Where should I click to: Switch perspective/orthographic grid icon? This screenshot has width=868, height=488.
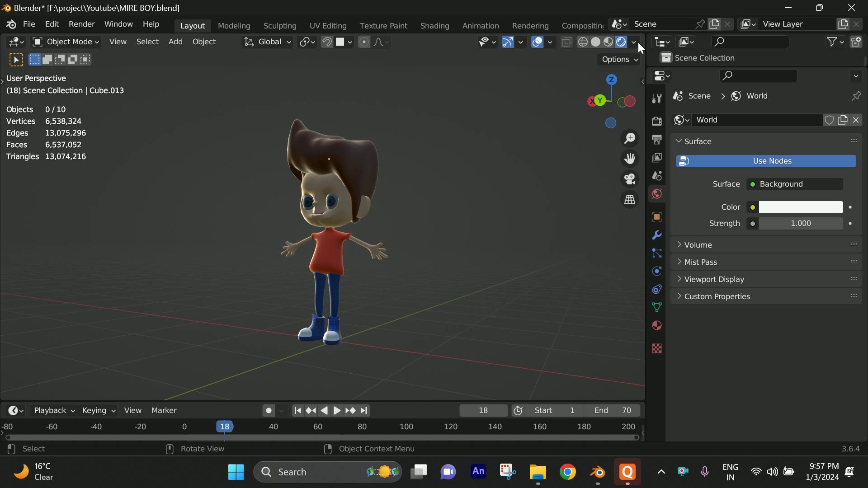pyautogui.click(x=630, y=199)
